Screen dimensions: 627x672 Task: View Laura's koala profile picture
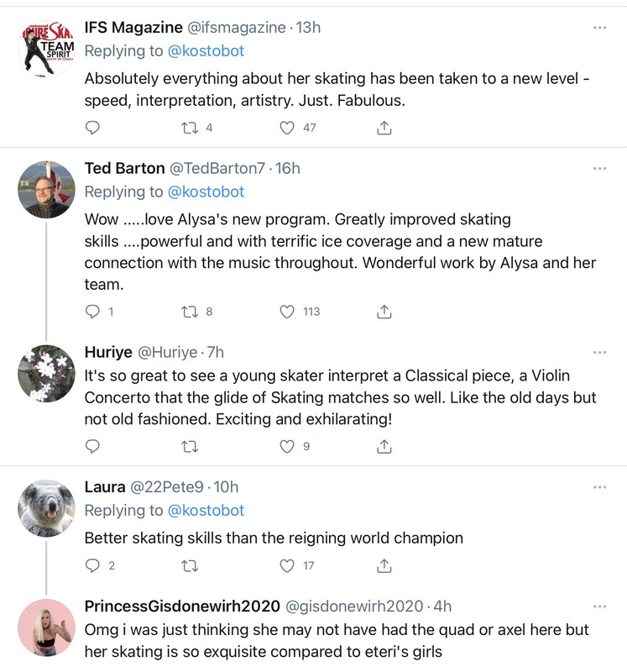coord(46,508)
